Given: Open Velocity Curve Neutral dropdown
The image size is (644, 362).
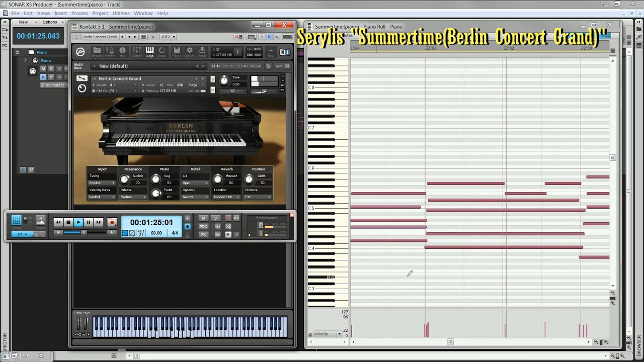Looking at the screenshot, I should point(102,197).
